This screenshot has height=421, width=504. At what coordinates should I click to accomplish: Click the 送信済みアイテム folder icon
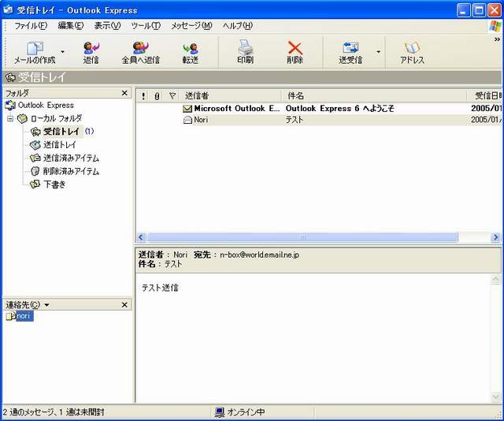35,158
